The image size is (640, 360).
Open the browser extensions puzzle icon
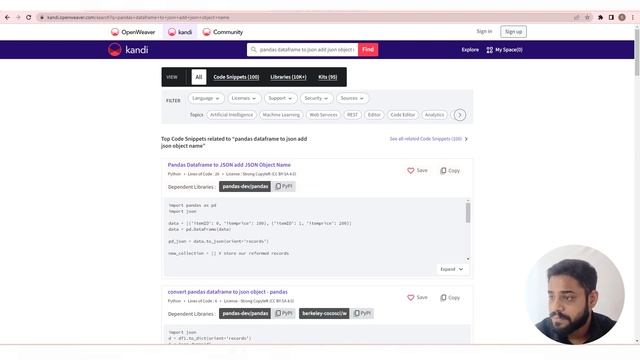coord(600,18)
